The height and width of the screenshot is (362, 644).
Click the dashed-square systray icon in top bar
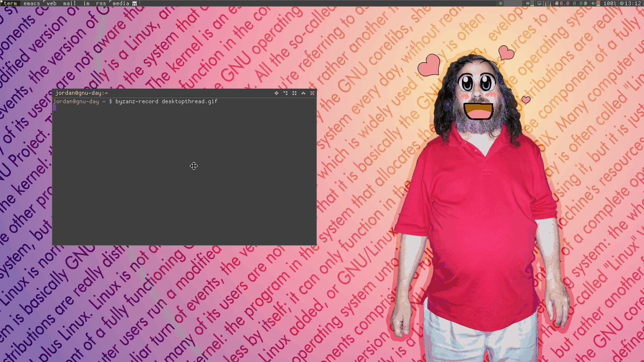(501, 3)
